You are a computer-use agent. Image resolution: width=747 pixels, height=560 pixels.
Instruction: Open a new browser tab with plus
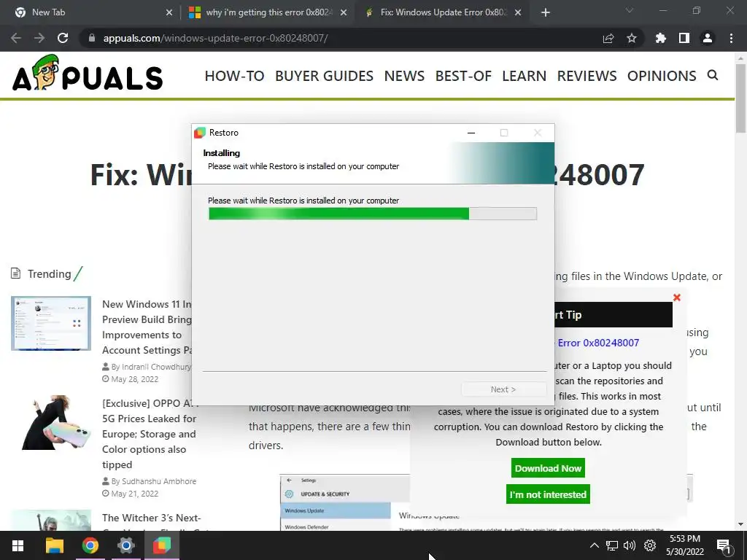[546, 12]
